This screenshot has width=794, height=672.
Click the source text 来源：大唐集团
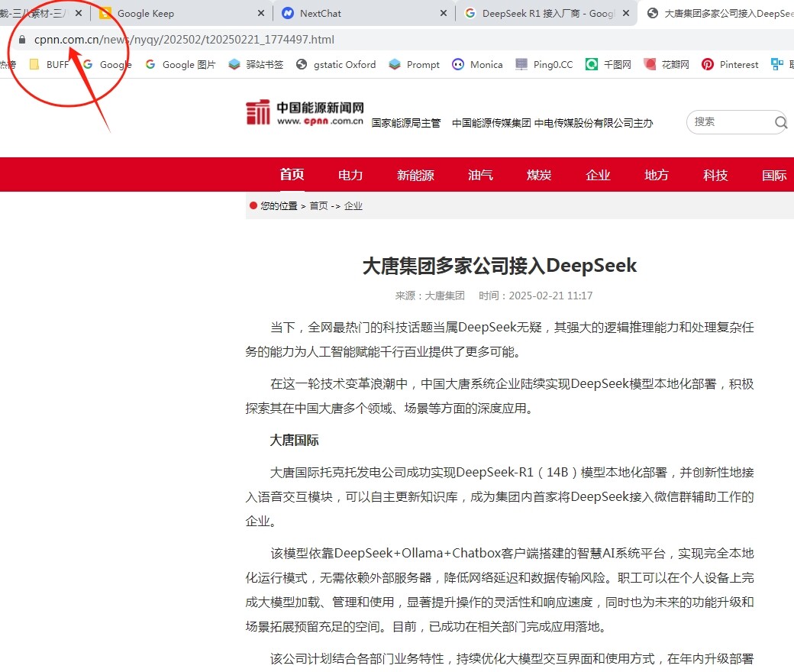[x=429, y=296]
